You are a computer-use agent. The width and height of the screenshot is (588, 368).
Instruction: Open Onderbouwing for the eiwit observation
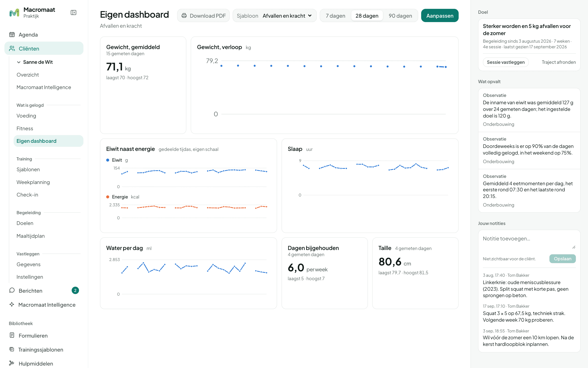(498, 124)
